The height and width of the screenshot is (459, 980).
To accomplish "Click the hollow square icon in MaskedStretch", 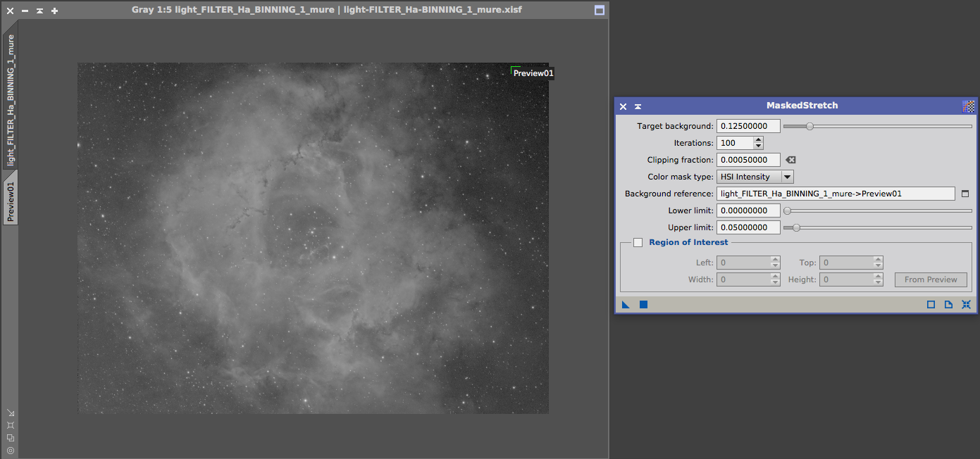I will click(x=931, y=305).
